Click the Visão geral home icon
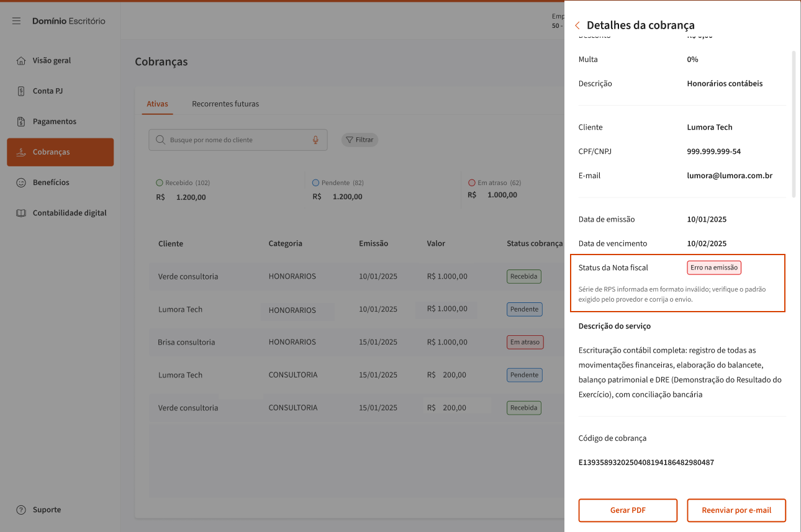This screenshot has width=801, height=532. [x=21, y=61]
